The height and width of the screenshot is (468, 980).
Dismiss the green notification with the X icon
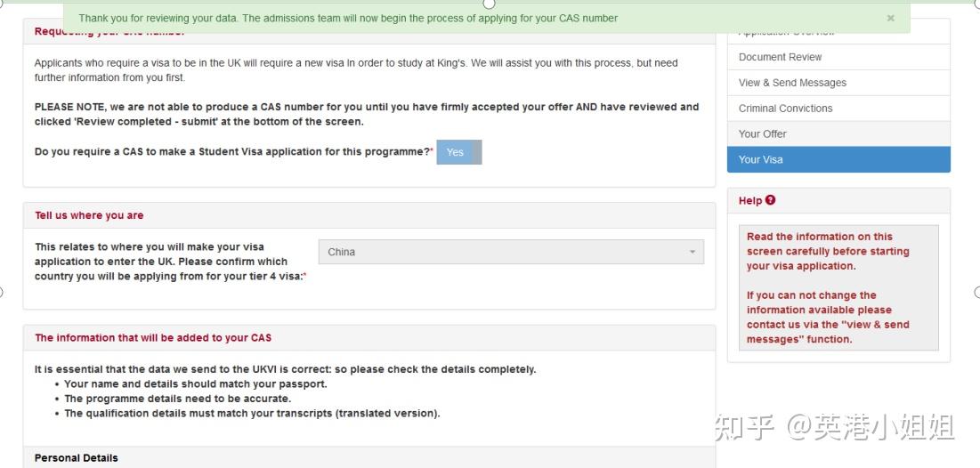pyautogui.click(x=890, y=18)
